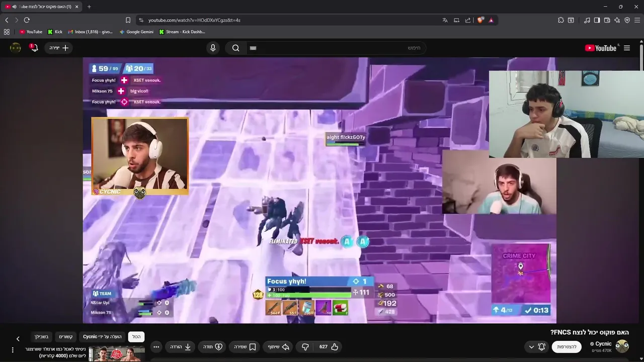This screenshot has height=362, width=644.
Task: Toggle the browser sidebar panel
Action: [x=597, y=20]
